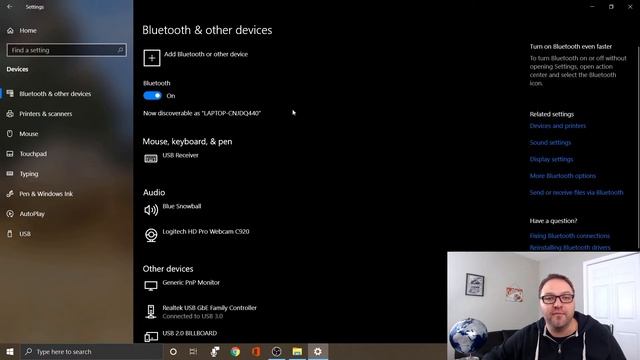Image resolution: width=640 pixels, height=360 pixels.
Task: Open the Home settings page
Action: [28, 31]
